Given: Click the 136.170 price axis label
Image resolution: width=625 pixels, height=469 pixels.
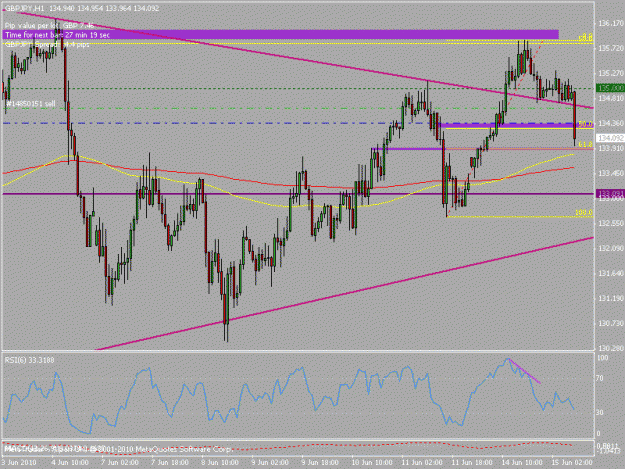Looking at the screenshot, I should click(610, 24).
